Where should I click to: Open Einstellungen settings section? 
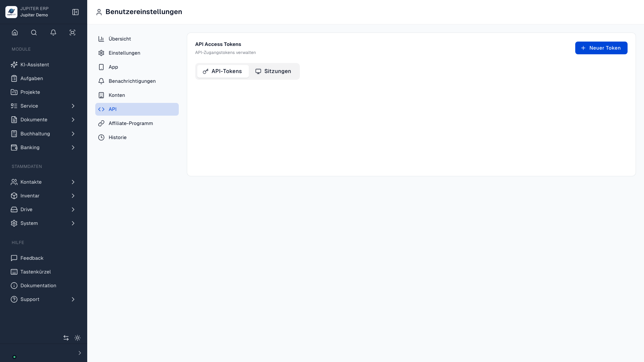tap(137, 53)
